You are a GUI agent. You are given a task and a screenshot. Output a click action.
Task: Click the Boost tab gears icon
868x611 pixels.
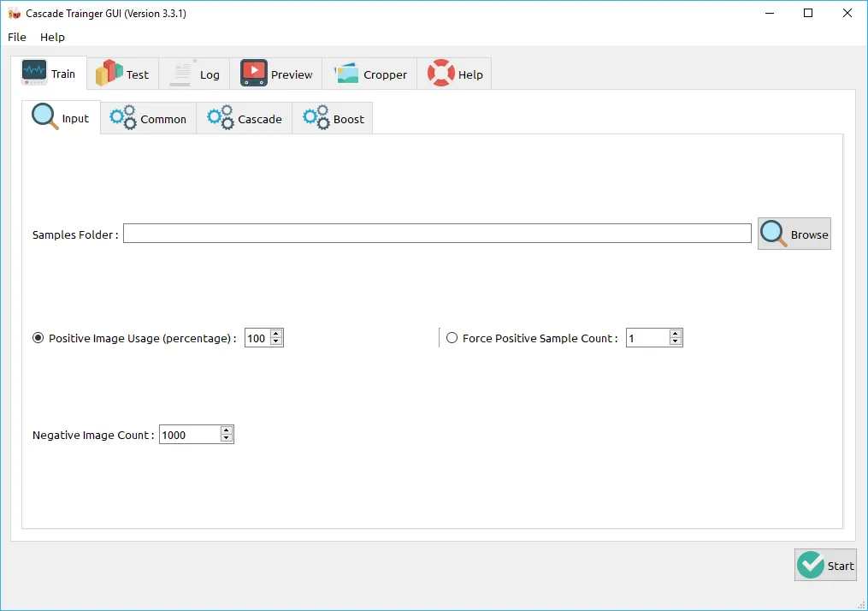click(x=316, y=117)
